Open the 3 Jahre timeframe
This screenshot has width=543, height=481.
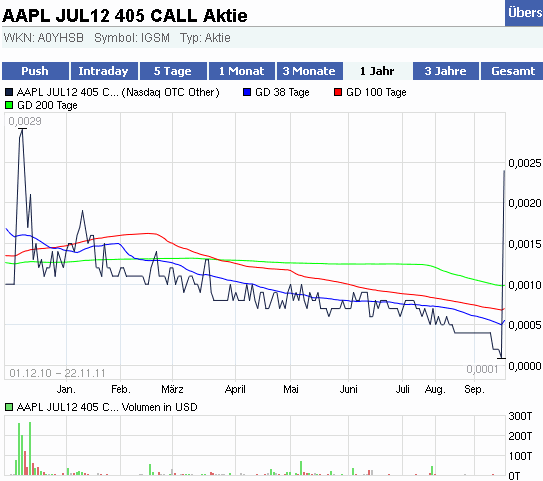pyautogui.click(x=446, y=71)
